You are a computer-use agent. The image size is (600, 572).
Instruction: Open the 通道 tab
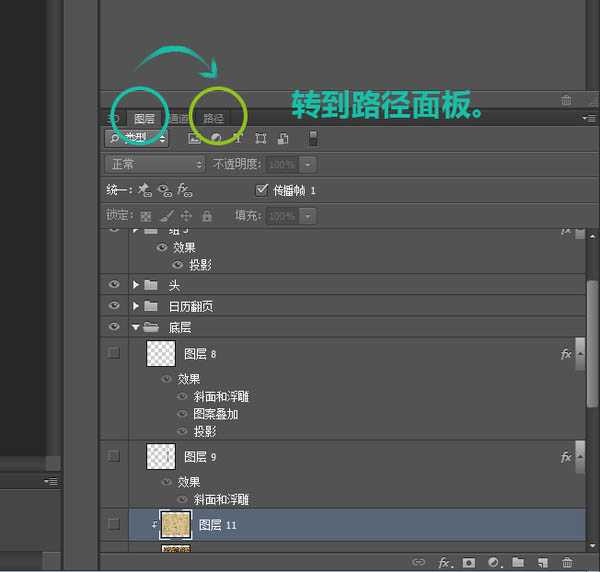[x=179, y=119]
